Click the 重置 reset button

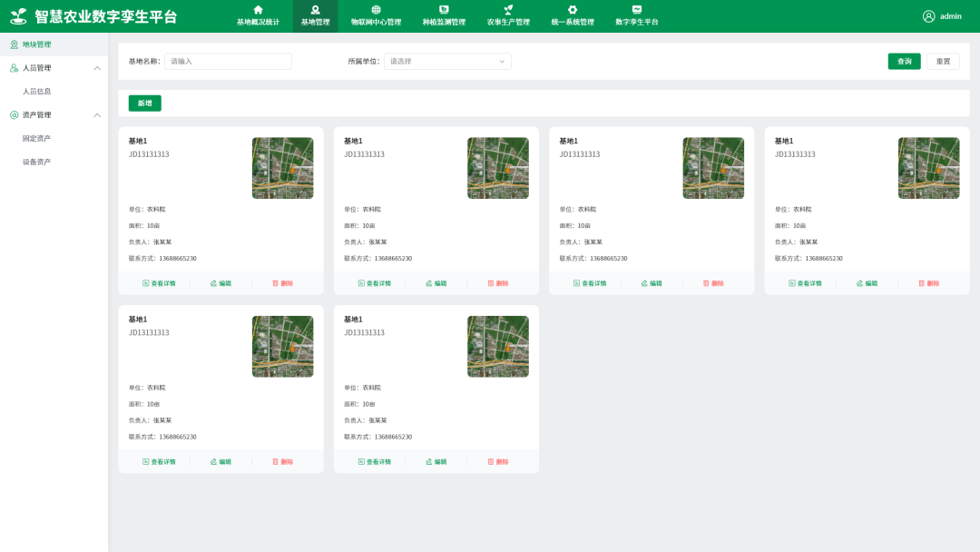[943, 61]
